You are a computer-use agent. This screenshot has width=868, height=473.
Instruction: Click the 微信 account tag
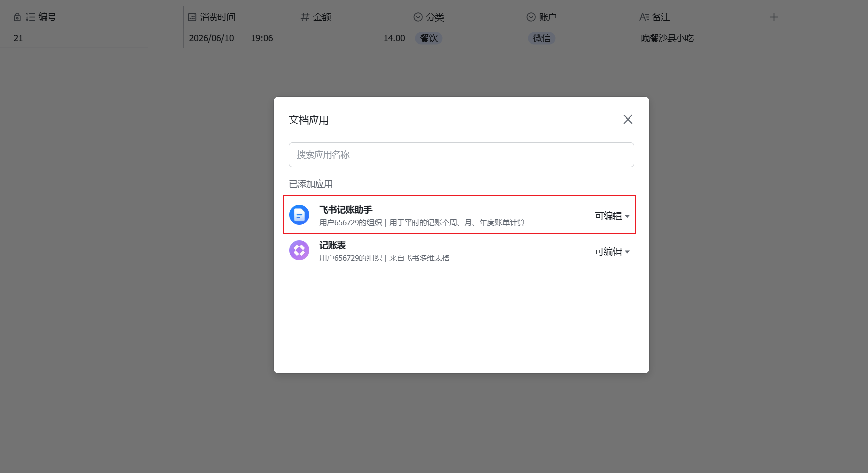(x=542, y=38)
